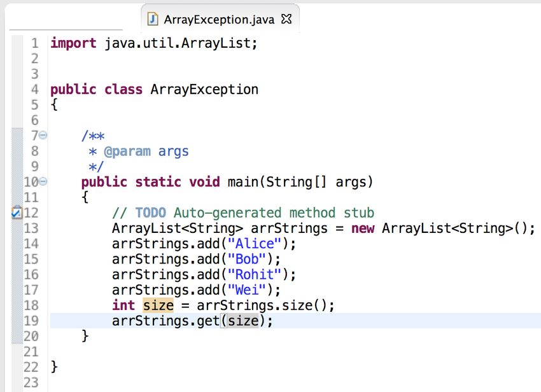Click "Auto-generated method stub" comment text
The image size is (541, 392).
coord(274,213)
